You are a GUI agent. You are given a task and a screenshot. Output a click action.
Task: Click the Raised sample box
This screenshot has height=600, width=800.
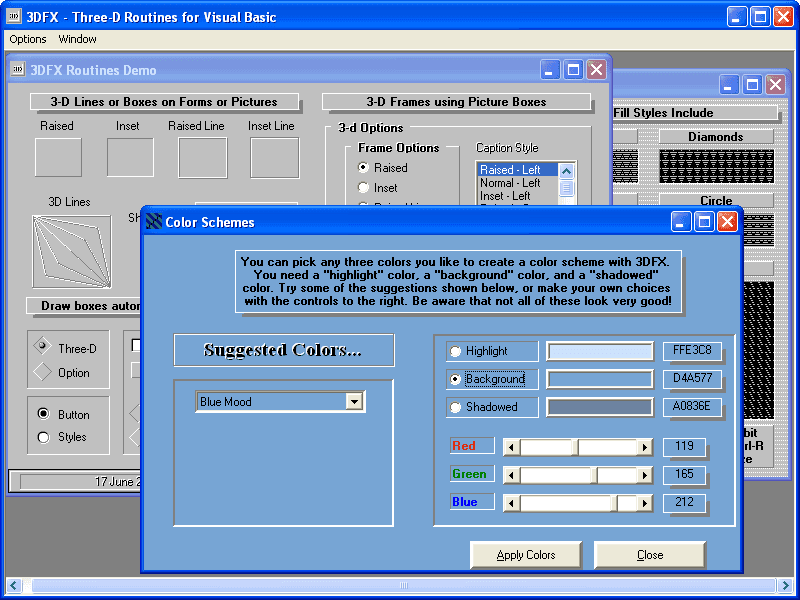point(58,157)
